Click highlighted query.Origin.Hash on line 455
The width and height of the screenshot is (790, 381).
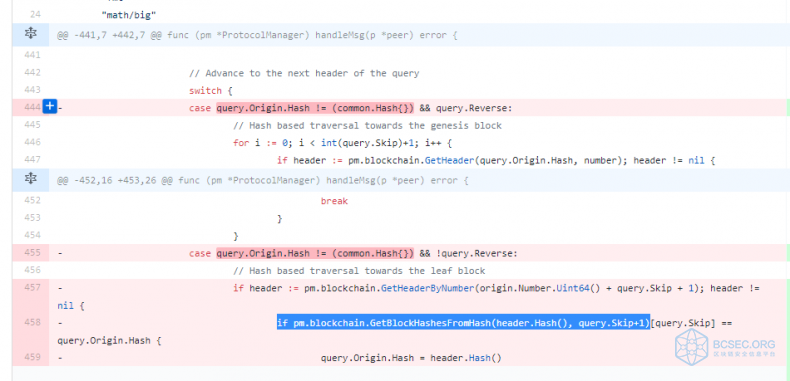click(315, 253)
